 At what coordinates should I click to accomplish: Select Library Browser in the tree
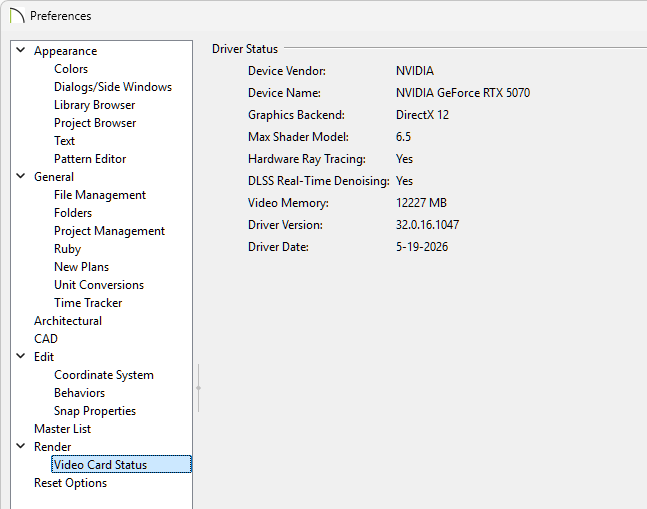click(x=94, y=105)
